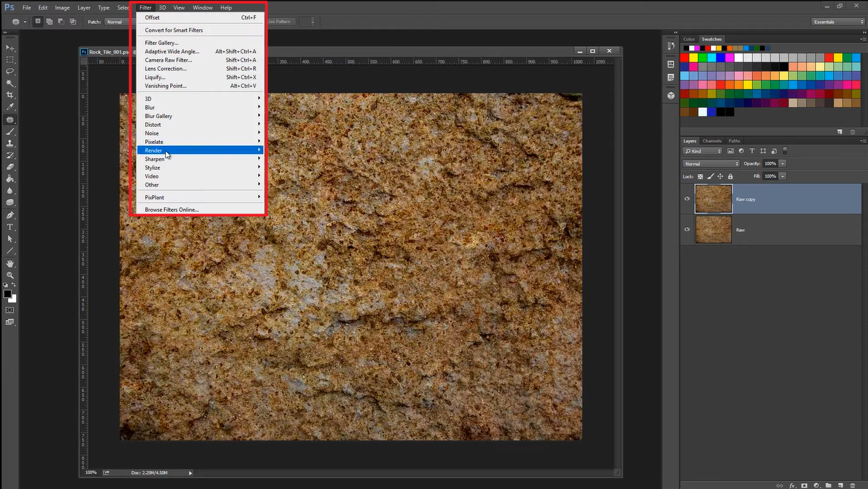Screen dimensions: 868x489
Task: Click Browse Filters Online
Action: [171, 210]
